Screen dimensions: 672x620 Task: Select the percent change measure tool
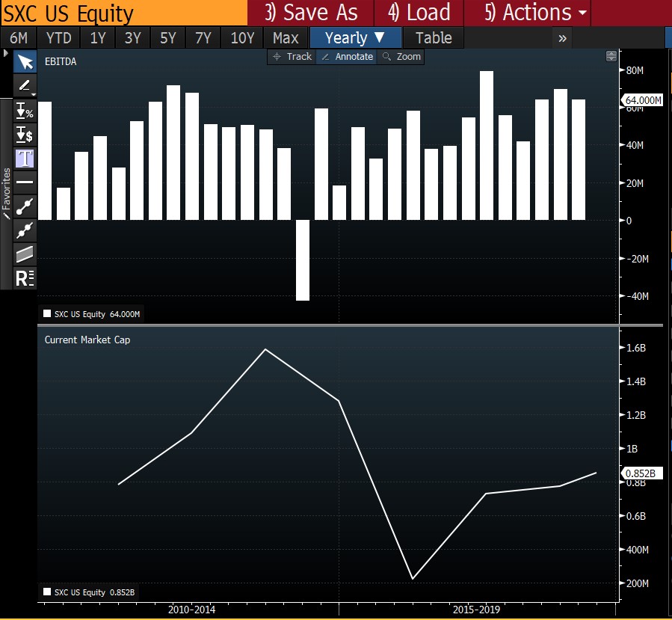click(25, 111)
